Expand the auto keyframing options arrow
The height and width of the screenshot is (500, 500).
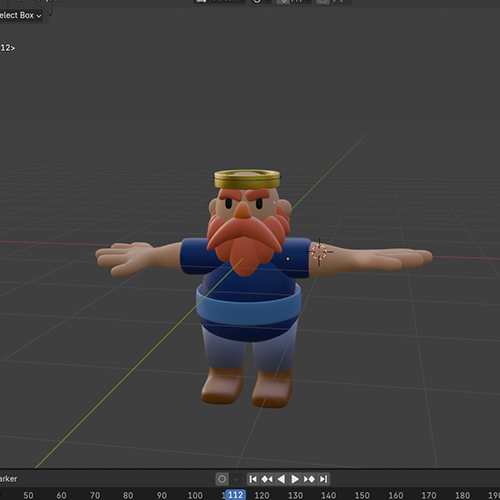[235, 479]
